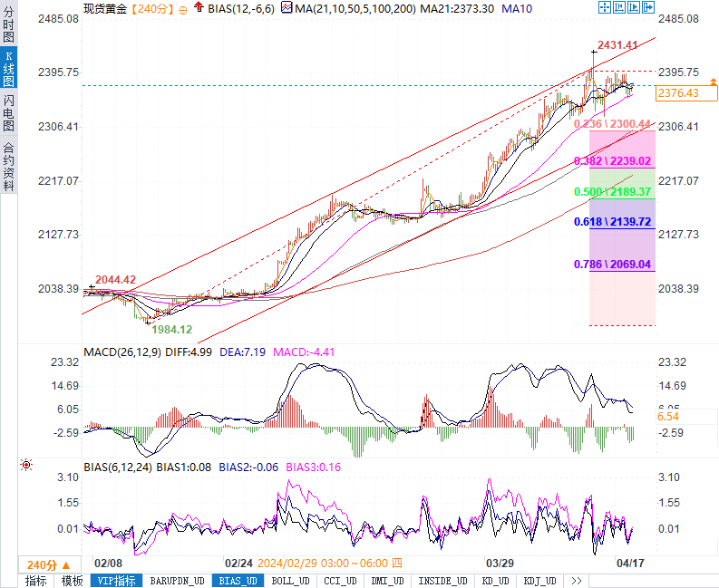719x588 pixels.
Task: Click the orange circle icon beside 240分
Action: (x=183, y=10)
